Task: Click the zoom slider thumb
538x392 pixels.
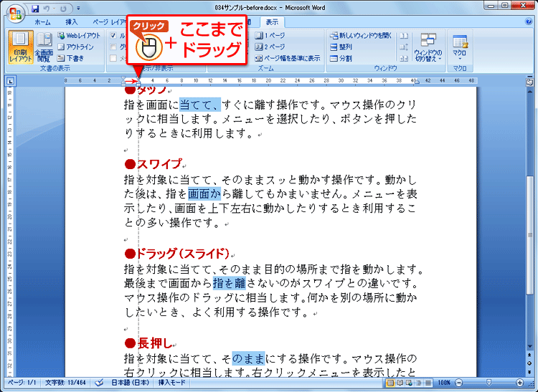Action: 489,383
